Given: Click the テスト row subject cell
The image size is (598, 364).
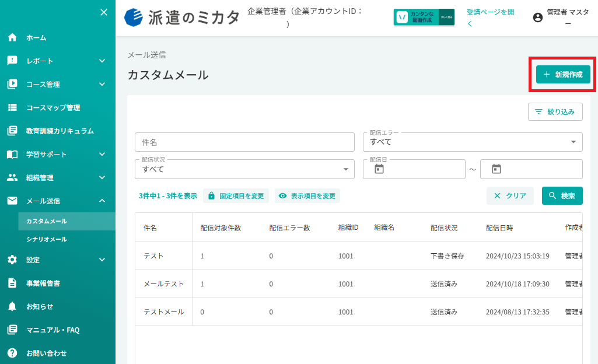Looking at the screenshot, I should click(x=163, y=256).
